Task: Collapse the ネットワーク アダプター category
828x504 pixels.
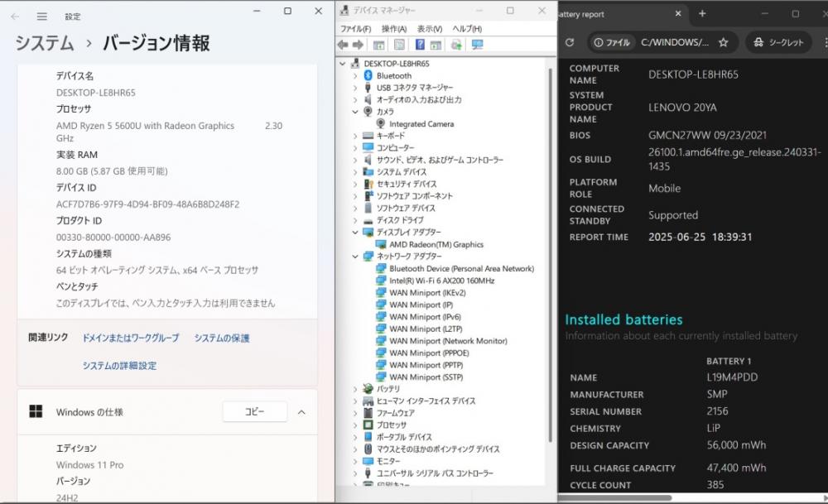Action: click(x=355, y=257)
